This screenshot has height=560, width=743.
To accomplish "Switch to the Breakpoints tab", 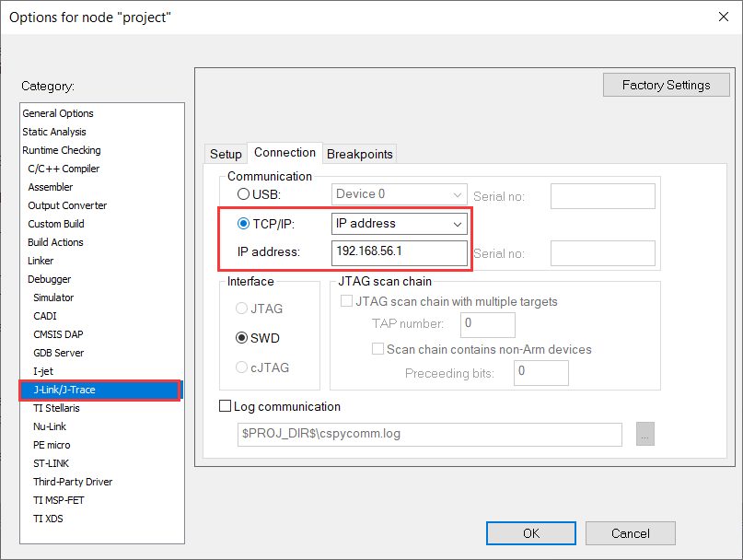I will [360, 154].
